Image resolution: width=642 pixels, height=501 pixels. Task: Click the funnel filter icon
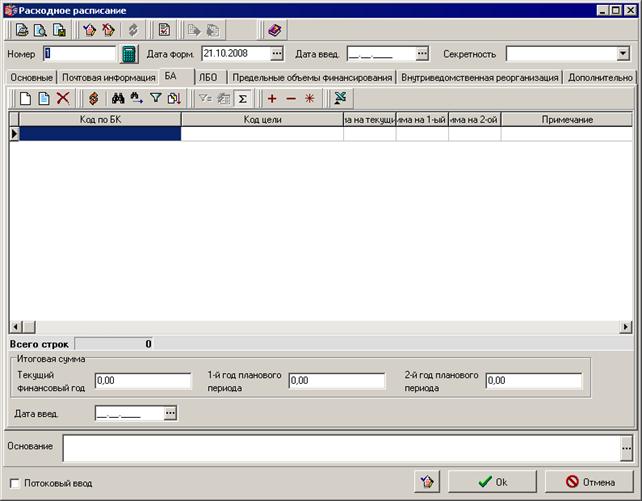point(155,99)
